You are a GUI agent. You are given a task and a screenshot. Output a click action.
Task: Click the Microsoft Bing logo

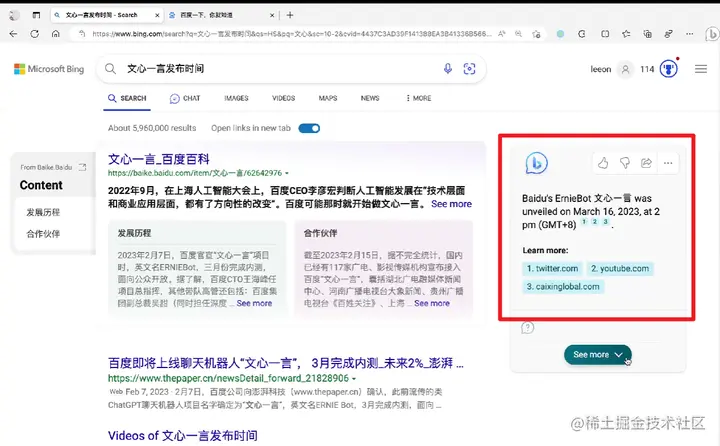point(49,69)
